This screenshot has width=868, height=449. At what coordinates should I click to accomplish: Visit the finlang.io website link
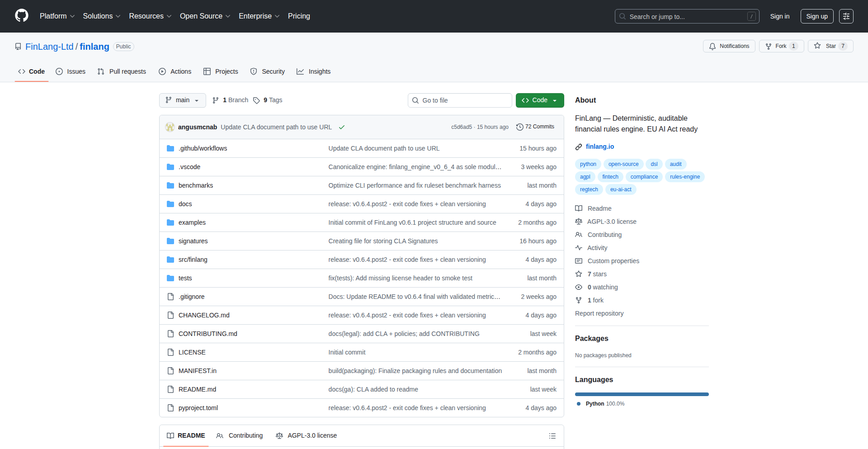599,147
